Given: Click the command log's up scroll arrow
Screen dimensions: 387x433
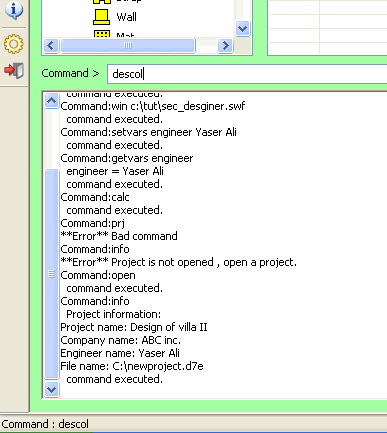Looking at the screenshot, I should (x=51, y=100).
